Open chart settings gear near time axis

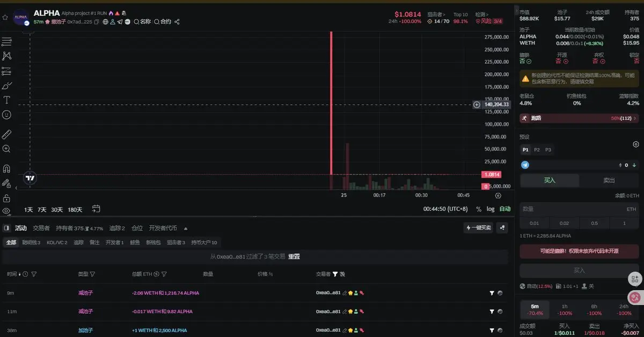click(x=498, y=196)
